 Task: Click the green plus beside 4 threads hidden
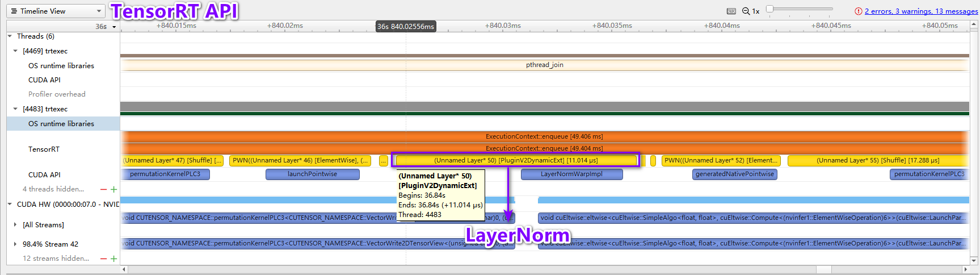(113, 189)
